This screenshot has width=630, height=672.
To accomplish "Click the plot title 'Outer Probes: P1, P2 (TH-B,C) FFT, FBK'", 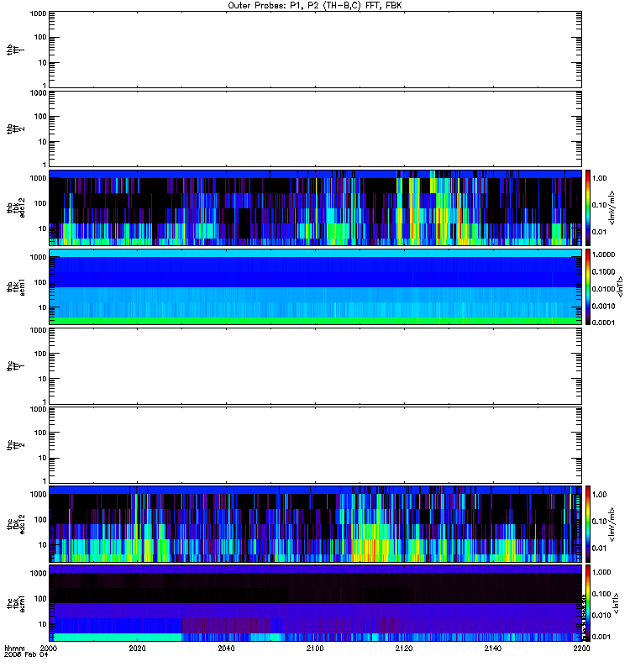I will click(315, 6).
